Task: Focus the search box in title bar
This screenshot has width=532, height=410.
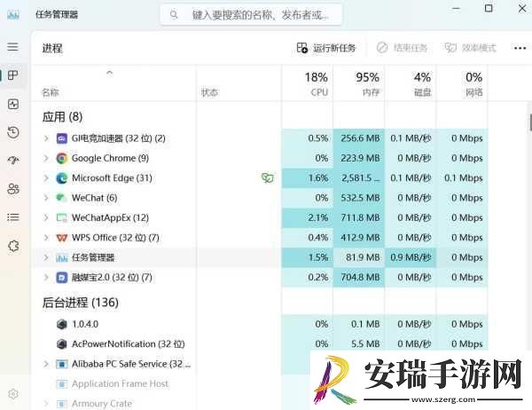Action: 251,14
